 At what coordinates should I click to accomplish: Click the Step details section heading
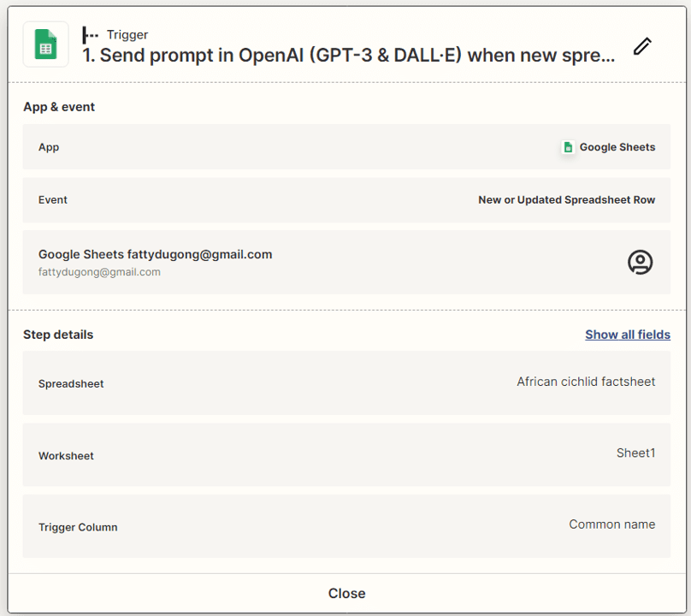tap(58, 335)
